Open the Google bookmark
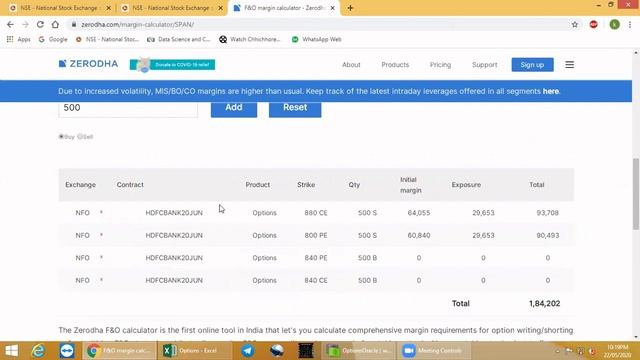This screenshot has width=640, height=360. pyautogui.click(x=53, y=39)
